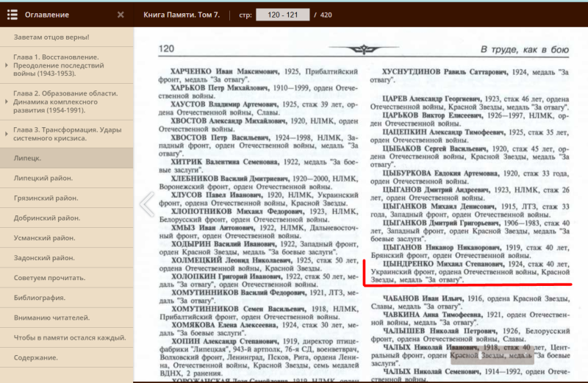Click the name ХЛЕБНИКОВ Василий Дмитриевич
Image resolution: width=588 pixels, height=383 pixels.
point(230,179)
